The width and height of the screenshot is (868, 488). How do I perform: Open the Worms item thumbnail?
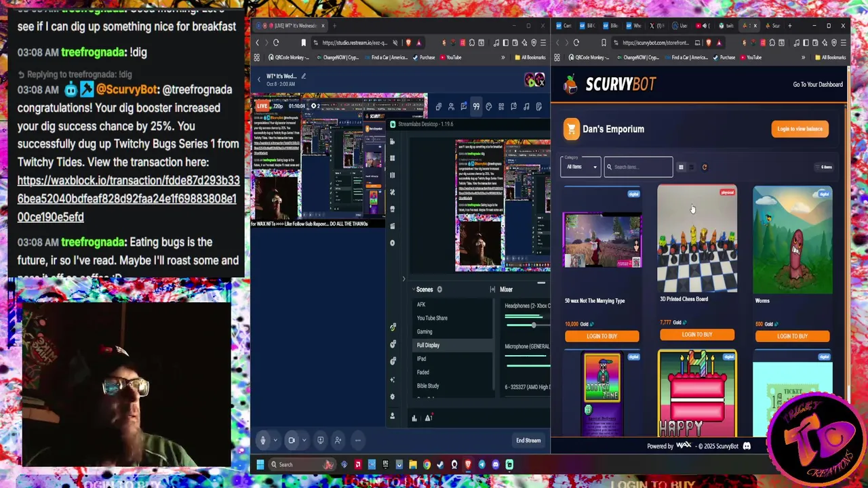[793, 240]
